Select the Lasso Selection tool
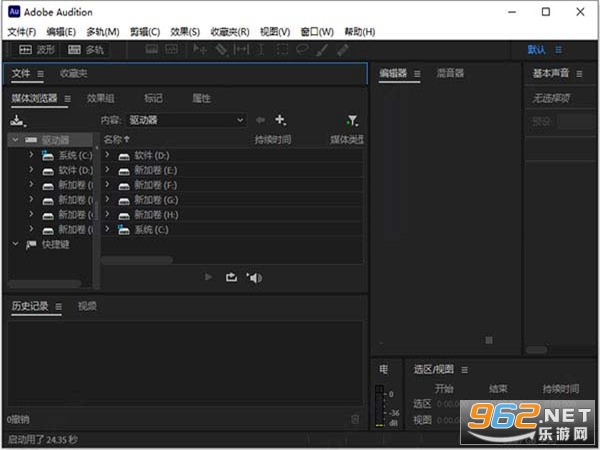 pos(302,50)
